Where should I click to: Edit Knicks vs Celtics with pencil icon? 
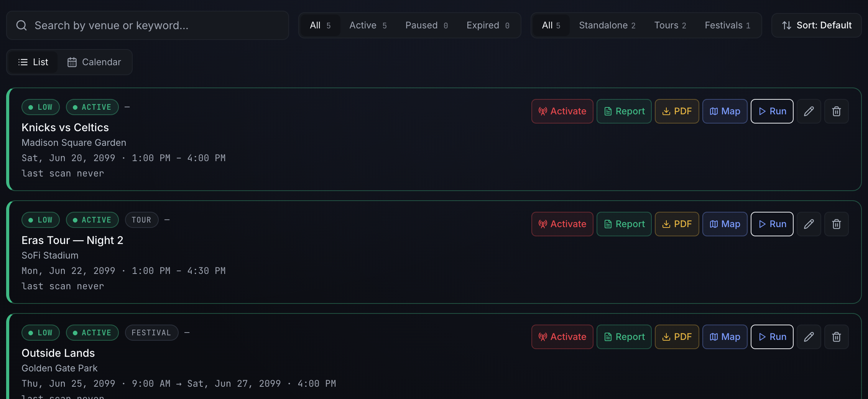coord(809,111)
